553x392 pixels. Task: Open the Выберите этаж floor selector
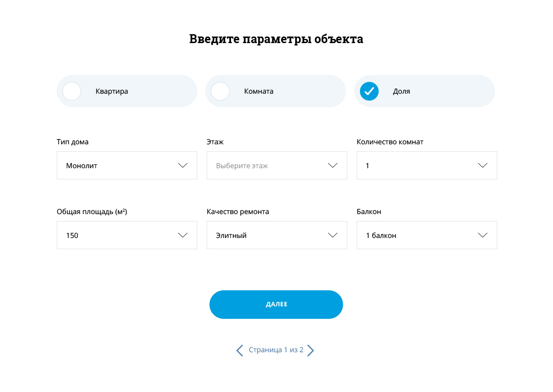click(x=267, y=165)
